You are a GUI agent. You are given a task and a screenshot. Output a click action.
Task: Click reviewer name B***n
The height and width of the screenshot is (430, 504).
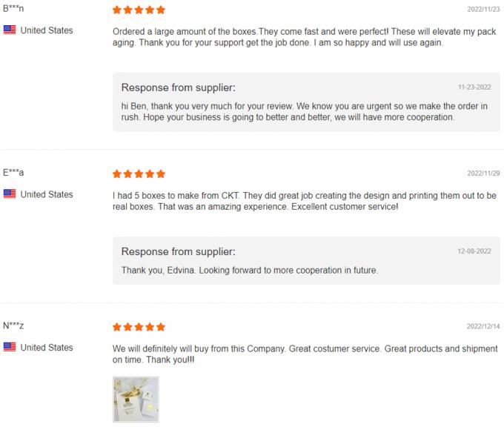pyautogui.click(x=14, y=9)
